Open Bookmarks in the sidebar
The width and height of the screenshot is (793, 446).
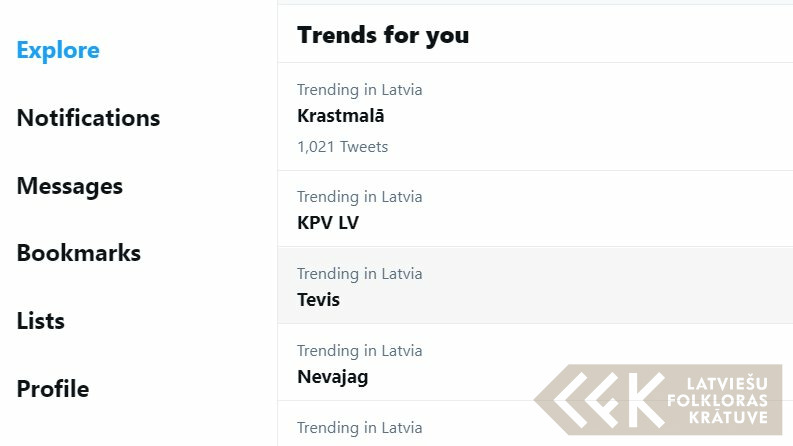tap(78, 253)
